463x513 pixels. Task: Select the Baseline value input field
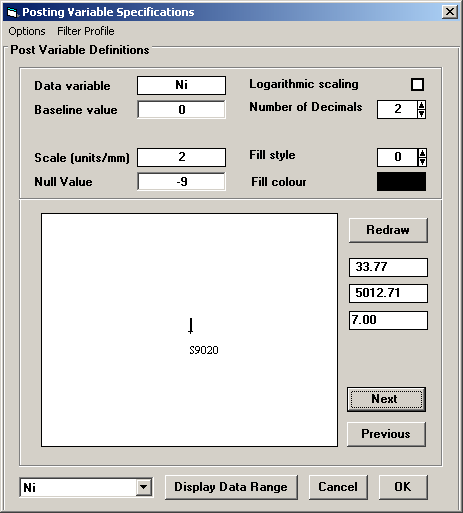(x=181, y=109)
